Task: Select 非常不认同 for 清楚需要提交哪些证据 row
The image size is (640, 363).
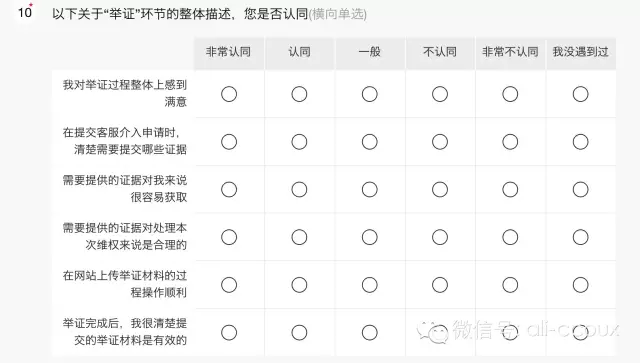Action: pos(510,142)
